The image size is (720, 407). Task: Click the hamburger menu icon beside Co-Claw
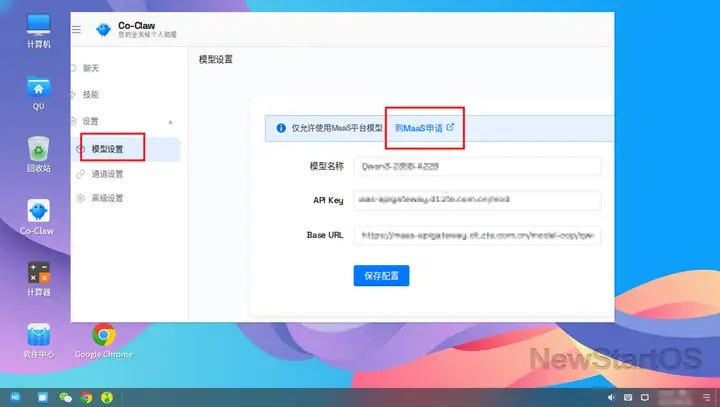coord(78,30)
